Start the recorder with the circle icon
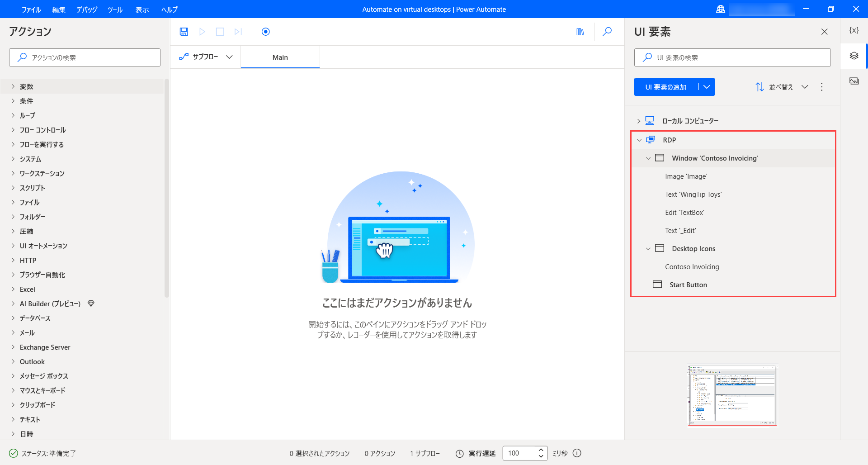The image size is (868, 465). click(266, 32)
